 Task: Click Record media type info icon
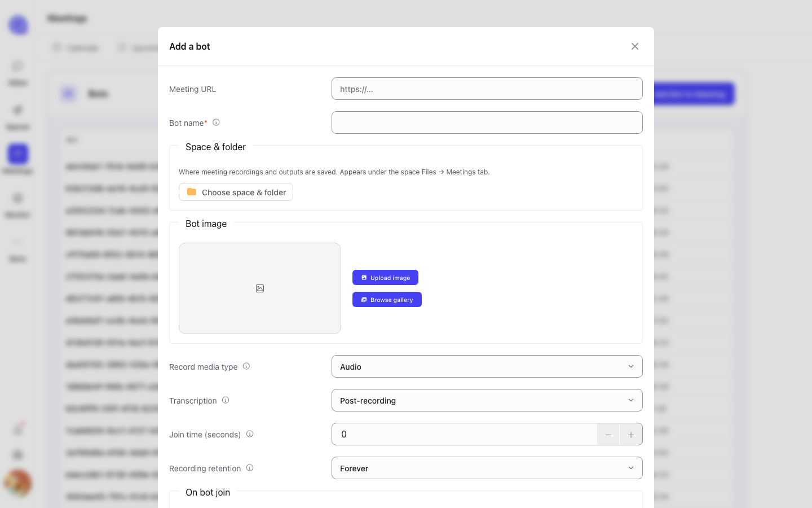click(246, 366)
